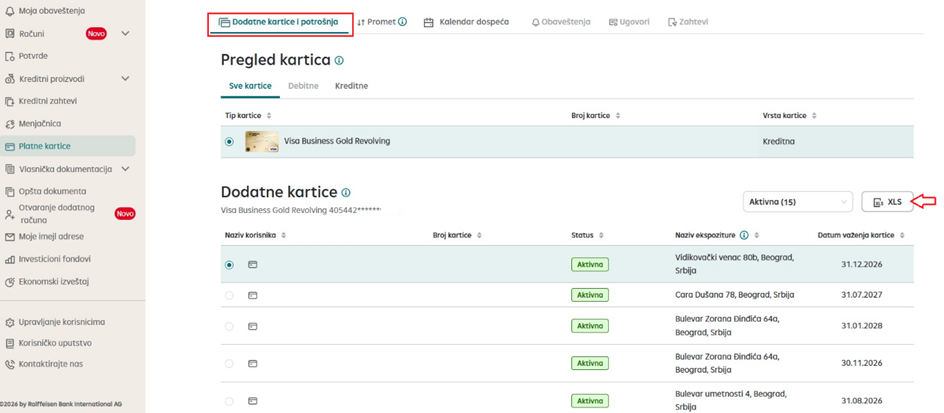The image size is (944, 413).
Task: Click the Računi sidebar icon
Action: click(x=9, y=34)
